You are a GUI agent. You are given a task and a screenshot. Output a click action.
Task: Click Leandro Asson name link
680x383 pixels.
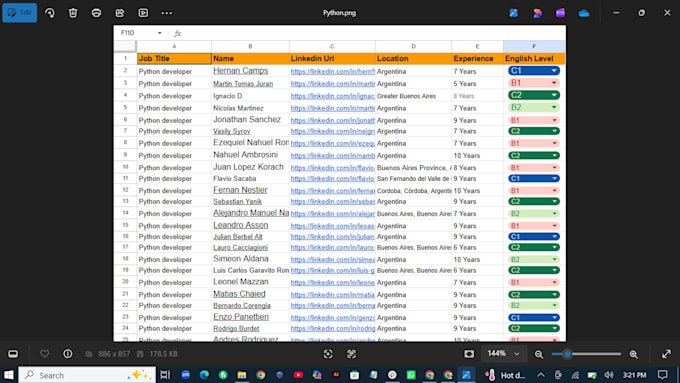click(x=241, y=225)
